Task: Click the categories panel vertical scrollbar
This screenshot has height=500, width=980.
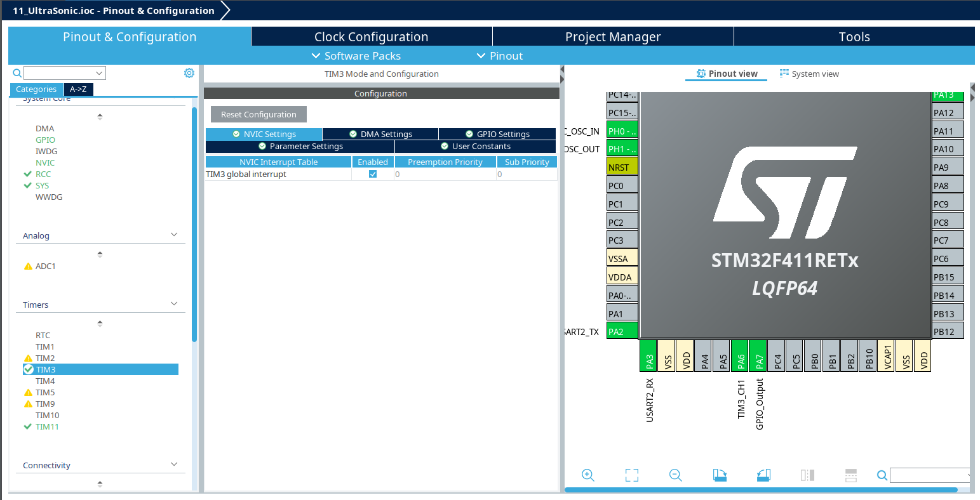Action: pos(194,225)
